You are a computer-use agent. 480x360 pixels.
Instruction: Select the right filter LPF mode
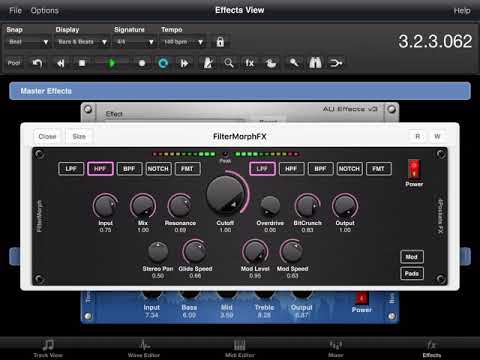pos(262,169)
